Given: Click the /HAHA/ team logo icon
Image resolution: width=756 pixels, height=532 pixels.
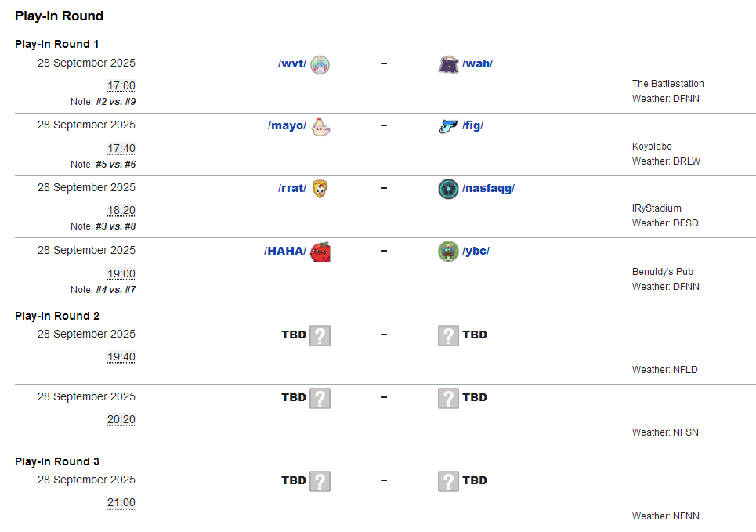Looking at the screenshot, I should (x=320, y=252).
